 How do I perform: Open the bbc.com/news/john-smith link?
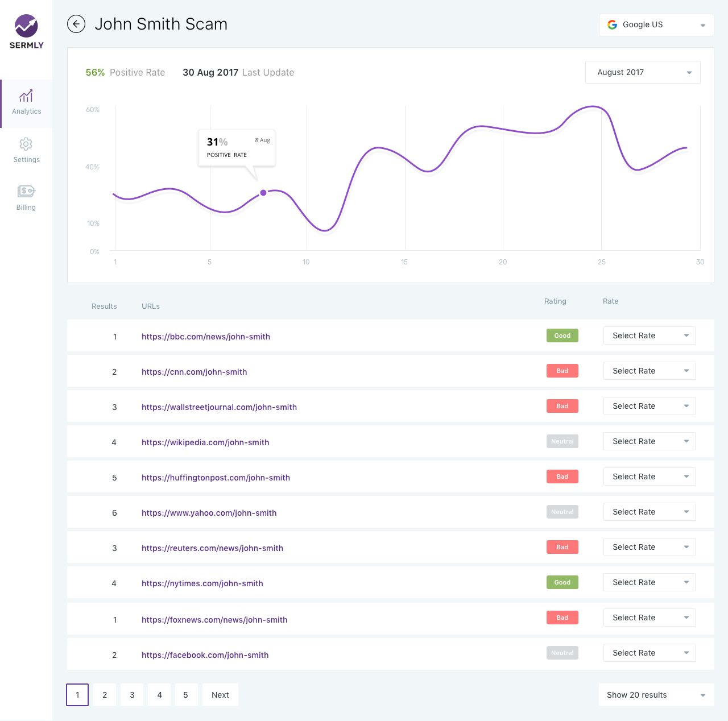pyautogui.click(x=206, y=337)
